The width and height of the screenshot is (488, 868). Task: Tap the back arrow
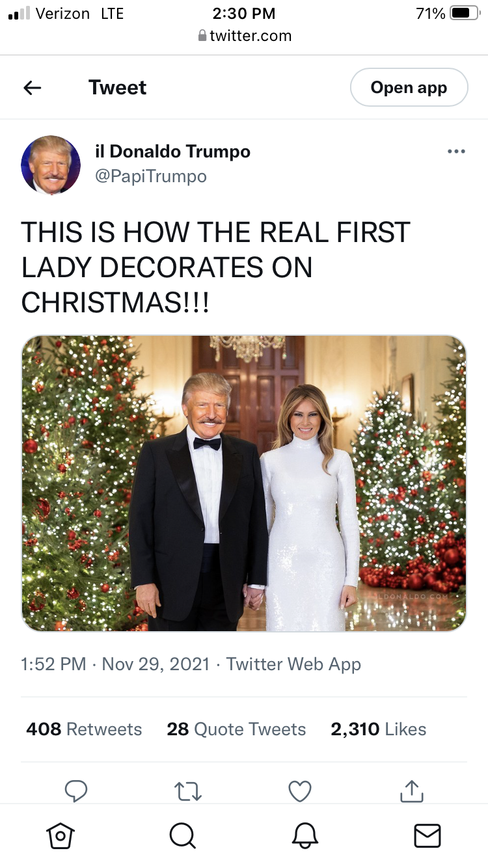(33, 88)
